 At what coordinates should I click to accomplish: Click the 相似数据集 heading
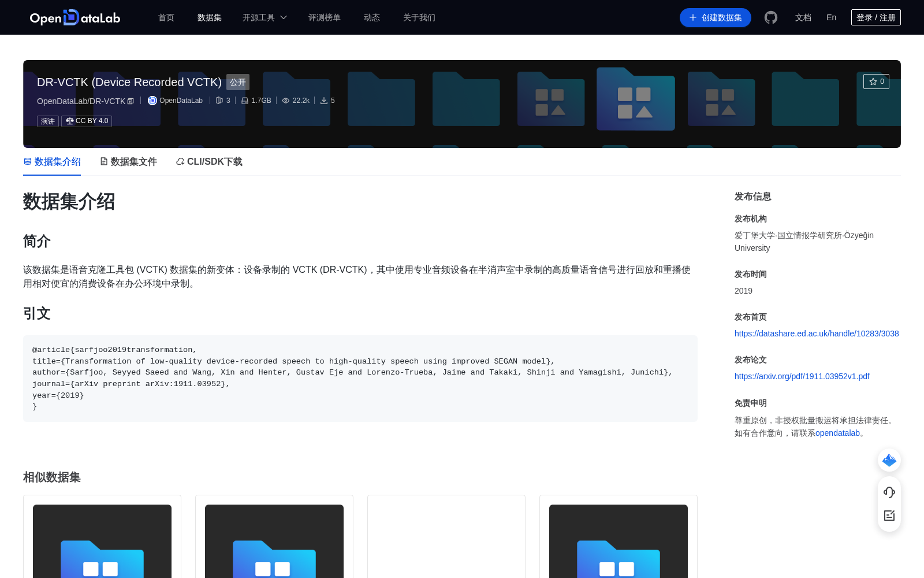tap(52, 477)
